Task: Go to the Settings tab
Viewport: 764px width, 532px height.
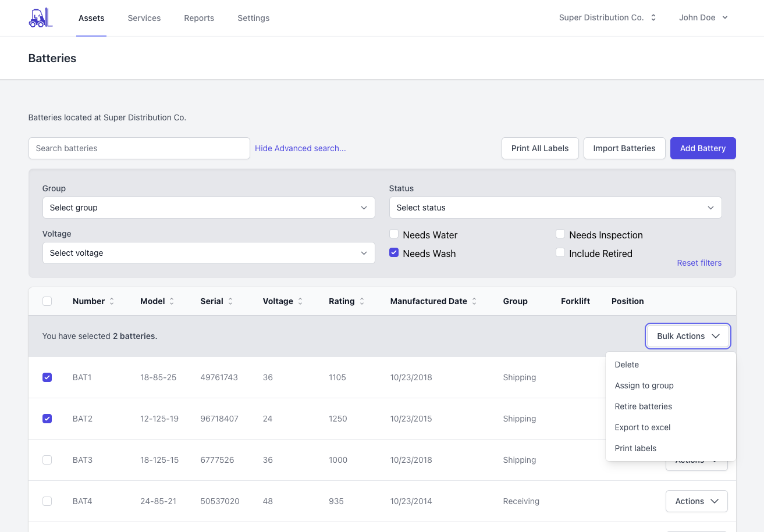Action: pyautogui.click(x=254, y=18)
